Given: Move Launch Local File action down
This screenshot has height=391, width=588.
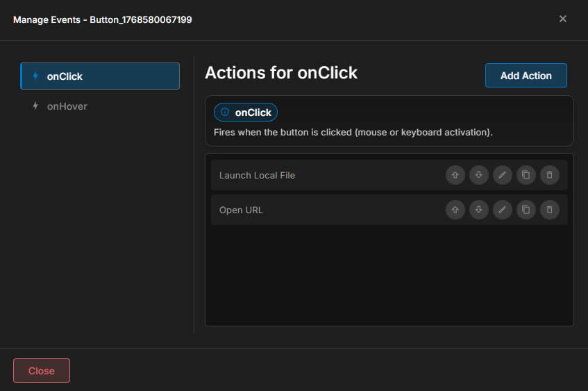Looking at the screenshot, I should click(478, 175).
